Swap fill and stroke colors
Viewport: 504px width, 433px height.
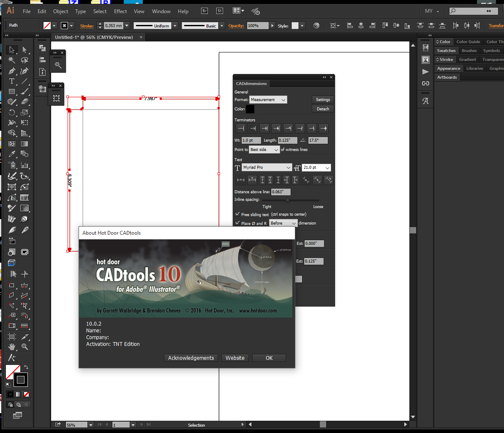pyautogui.click(x=26, y=367)
